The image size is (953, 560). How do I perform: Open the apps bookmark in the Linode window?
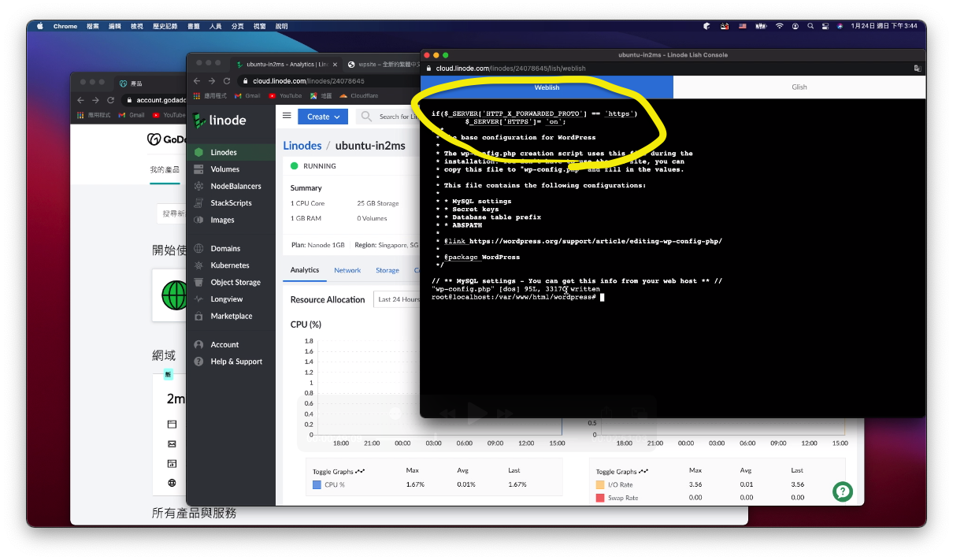[210, 95]
